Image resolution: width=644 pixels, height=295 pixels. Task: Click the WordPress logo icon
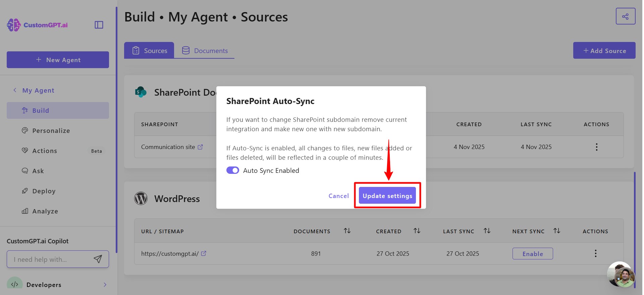click(141, 199)
